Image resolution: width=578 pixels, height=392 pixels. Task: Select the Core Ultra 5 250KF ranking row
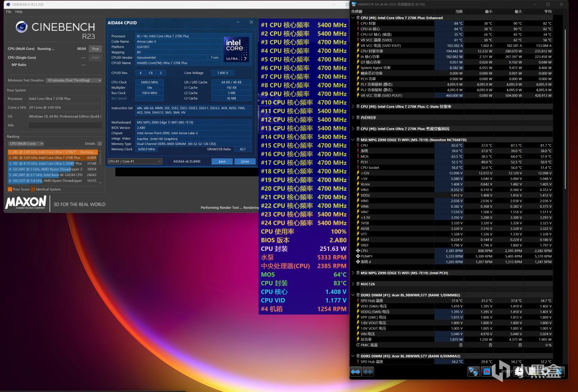coord(52,163)
